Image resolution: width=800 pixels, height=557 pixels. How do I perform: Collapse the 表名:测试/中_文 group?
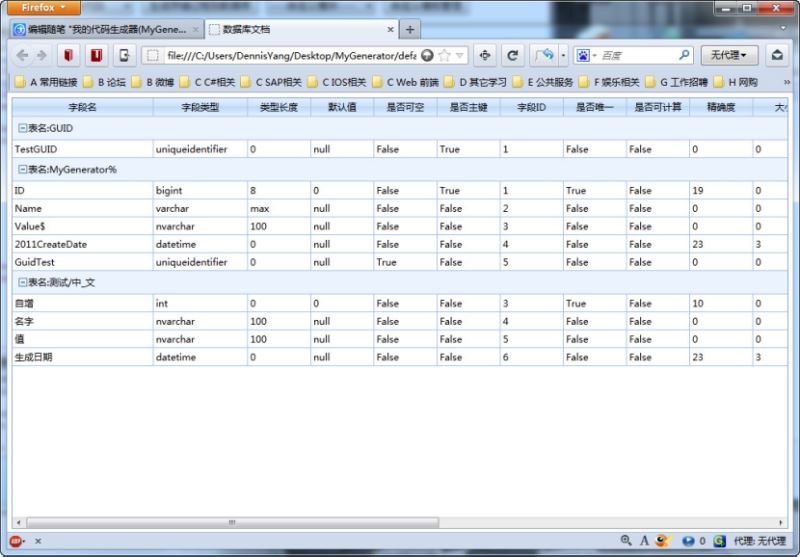pyautogui.click(x=22, y=283)
